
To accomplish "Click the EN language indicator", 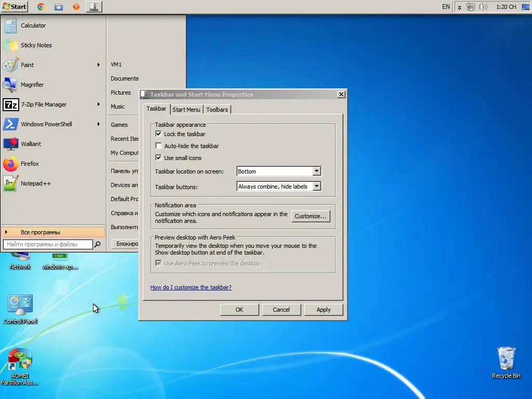I will tap(446, 7).
